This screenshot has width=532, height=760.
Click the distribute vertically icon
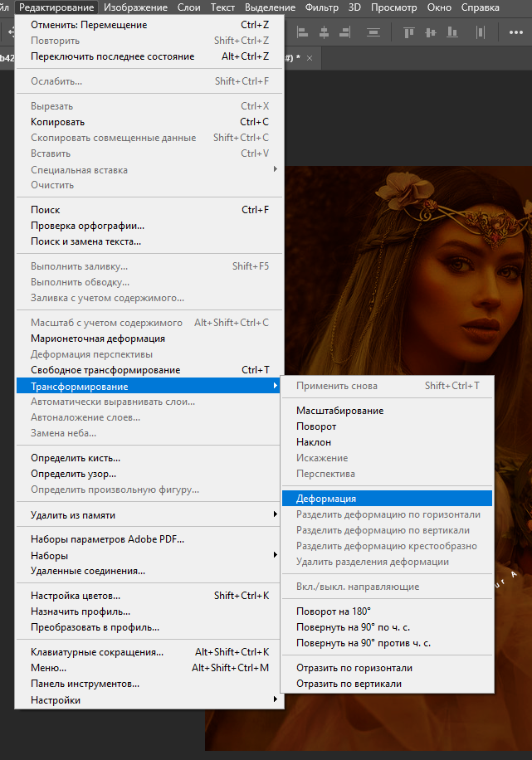click(x=373, y=34)
